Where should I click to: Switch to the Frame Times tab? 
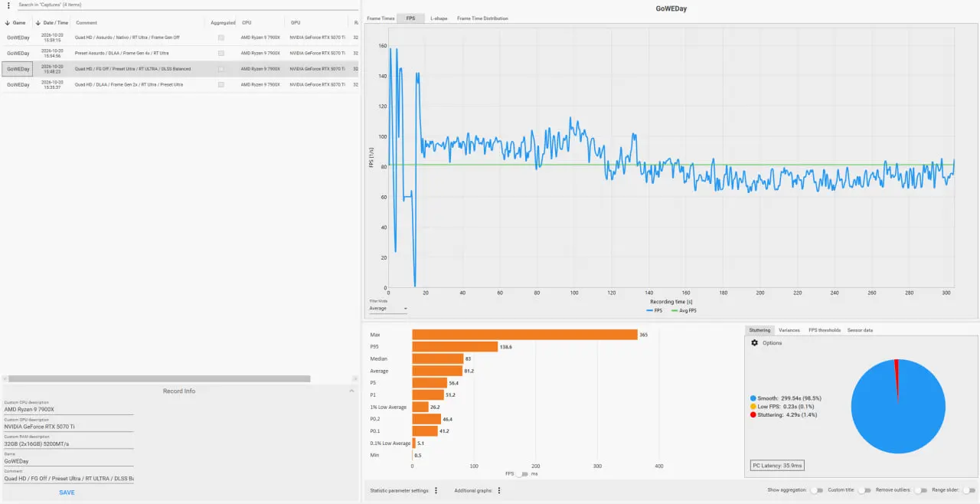381,18
